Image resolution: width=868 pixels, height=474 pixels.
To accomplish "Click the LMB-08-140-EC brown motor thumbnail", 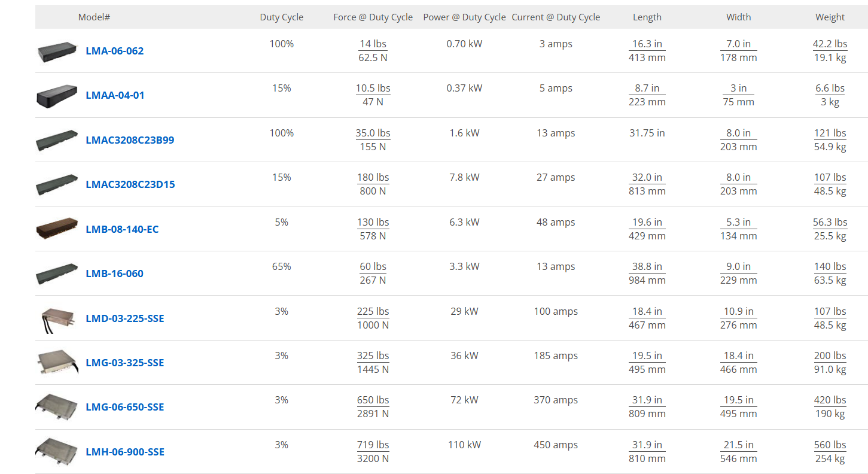I will tap(57, 229).
